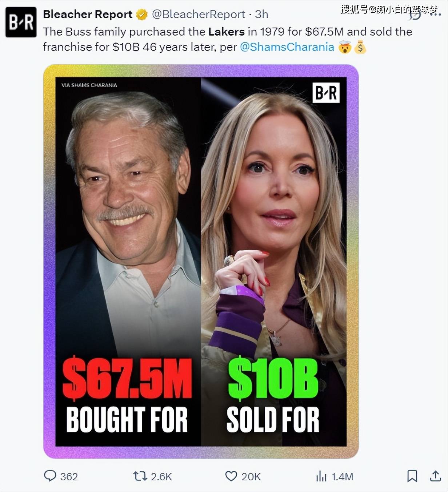Click the @BleacherReport handle
The image size is (448, 492).
198,14
